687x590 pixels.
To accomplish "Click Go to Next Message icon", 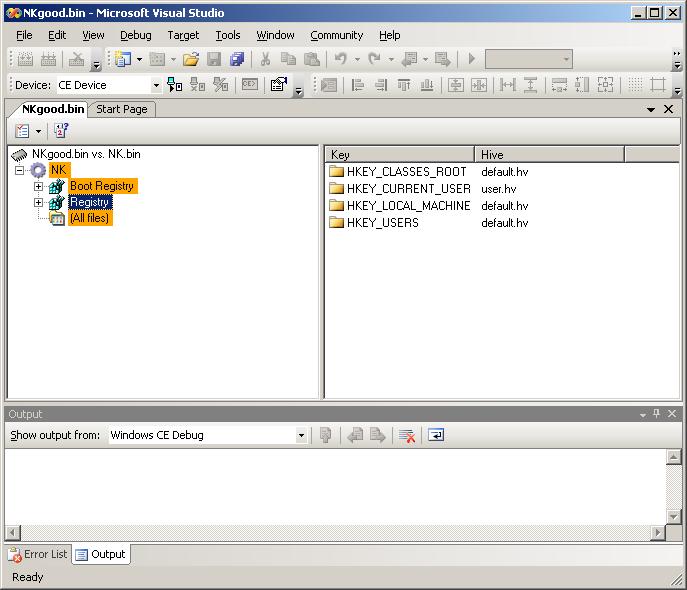I will (377, 435).
